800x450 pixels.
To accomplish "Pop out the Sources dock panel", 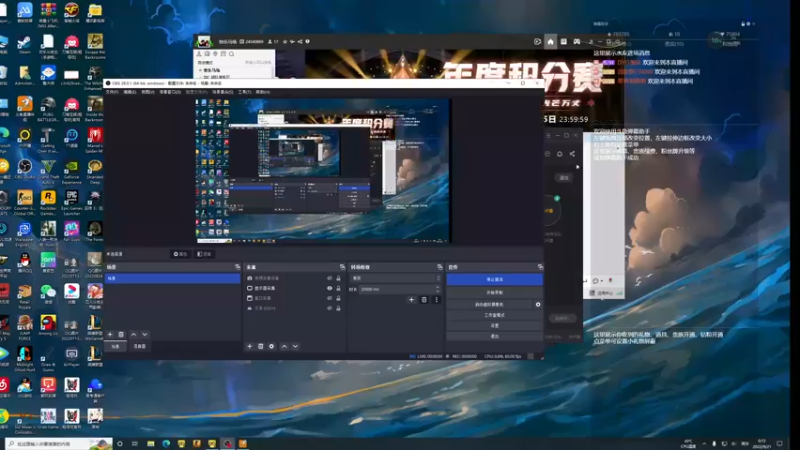I will [342, 267].
